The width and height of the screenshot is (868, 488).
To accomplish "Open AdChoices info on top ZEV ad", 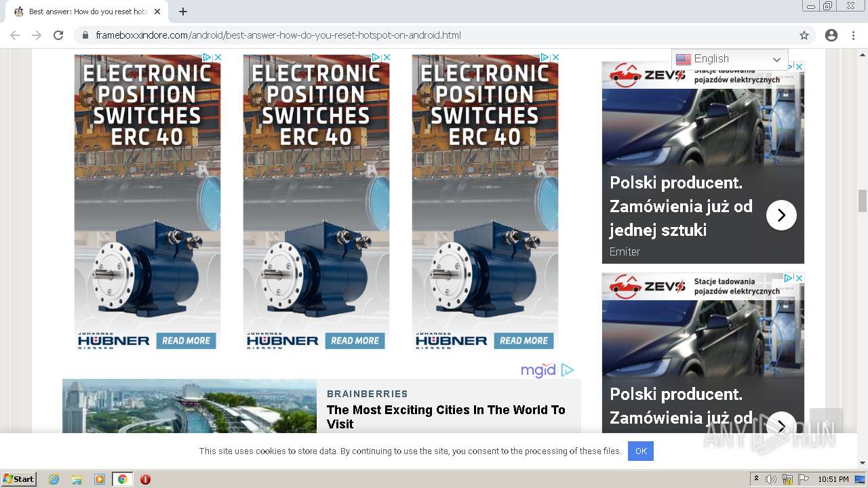I will pyautogui.click(x=789, y=66).
